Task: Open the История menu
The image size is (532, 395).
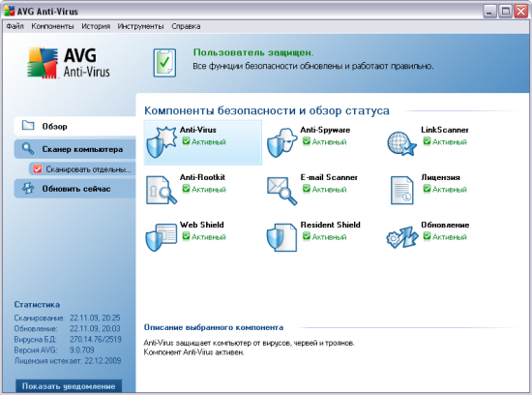Action: (x=96, y=26)
